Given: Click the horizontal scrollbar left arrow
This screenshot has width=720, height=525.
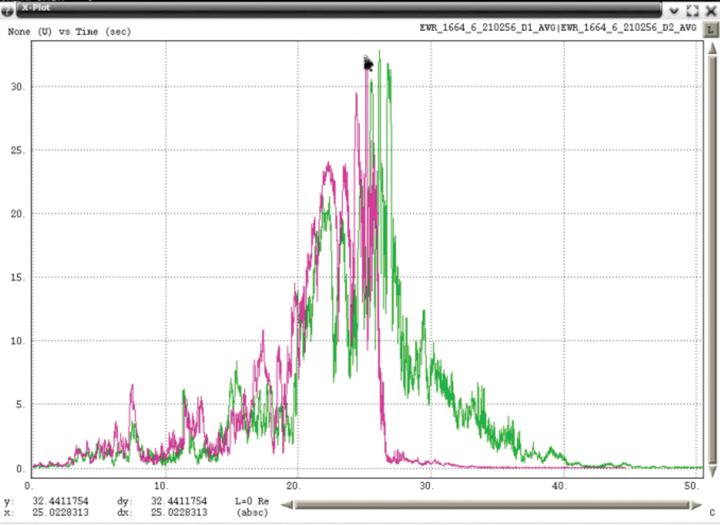Looking at the screenshot, I should click(x=287, y=505).
